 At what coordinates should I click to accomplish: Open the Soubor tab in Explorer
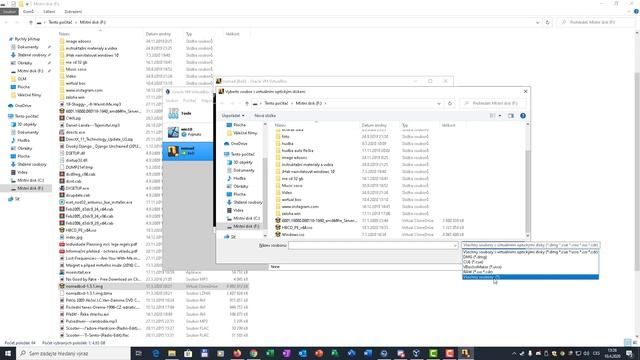pyautogui.click(x=9, y=11)
